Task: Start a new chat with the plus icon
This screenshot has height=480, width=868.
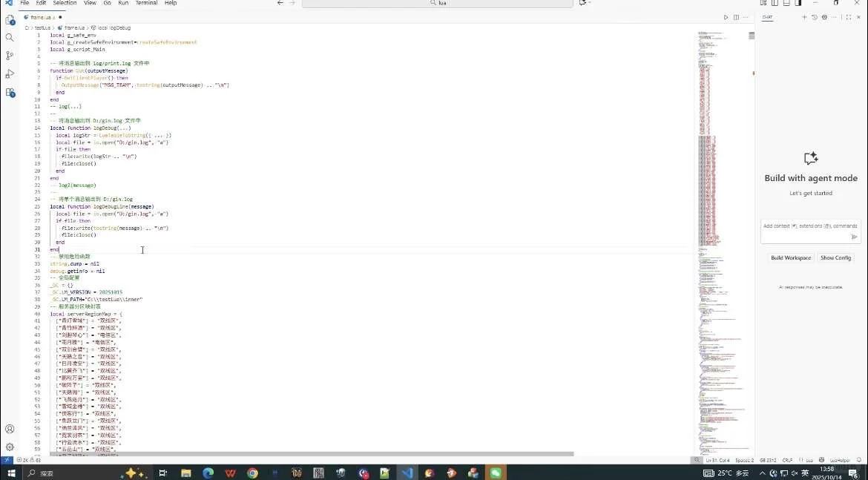Action: click(804, 17)
